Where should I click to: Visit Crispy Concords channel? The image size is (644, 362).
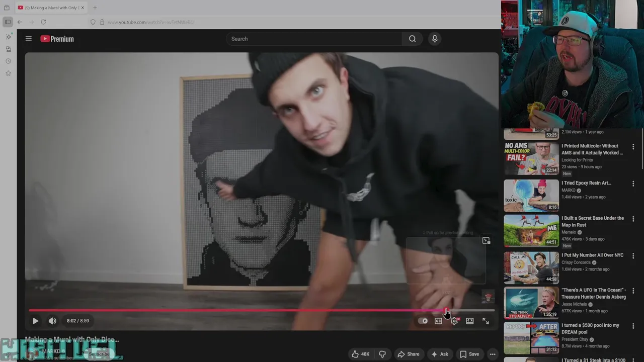pyautogui.click(x=577, y=262)
